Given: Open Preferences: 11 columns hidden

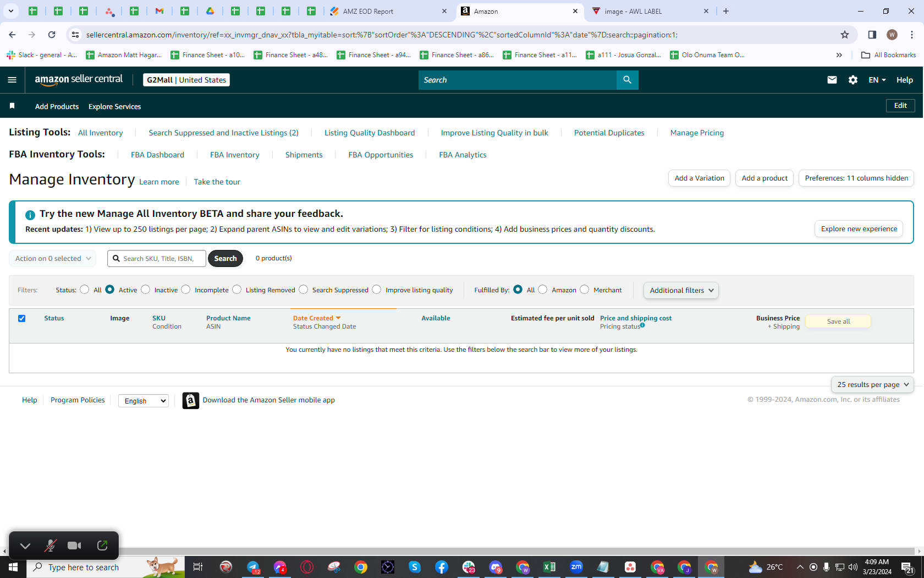Looking at the screenshot, I should [856, 178].
